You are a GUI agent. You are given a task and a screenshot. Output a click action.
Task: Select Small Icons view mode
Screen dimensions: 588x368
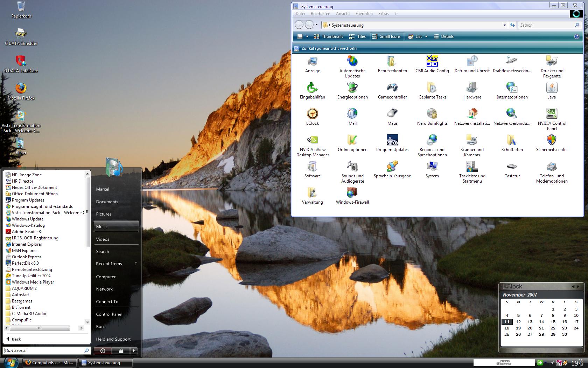pos(386,36)
